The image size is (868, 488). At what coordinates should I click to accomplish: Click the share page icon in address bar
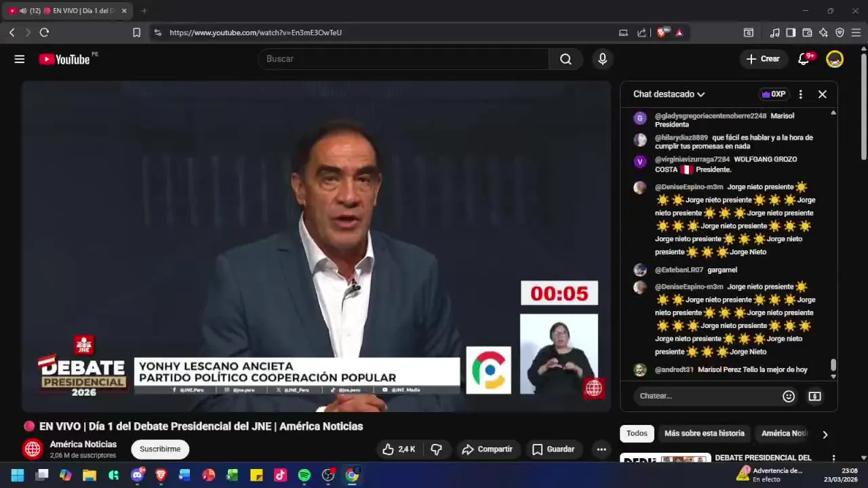coord(642,33)
